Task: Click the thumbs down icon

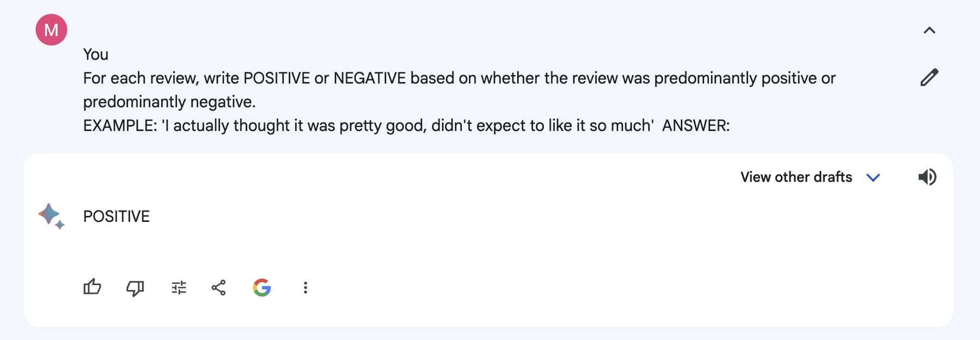Action: 135,288
